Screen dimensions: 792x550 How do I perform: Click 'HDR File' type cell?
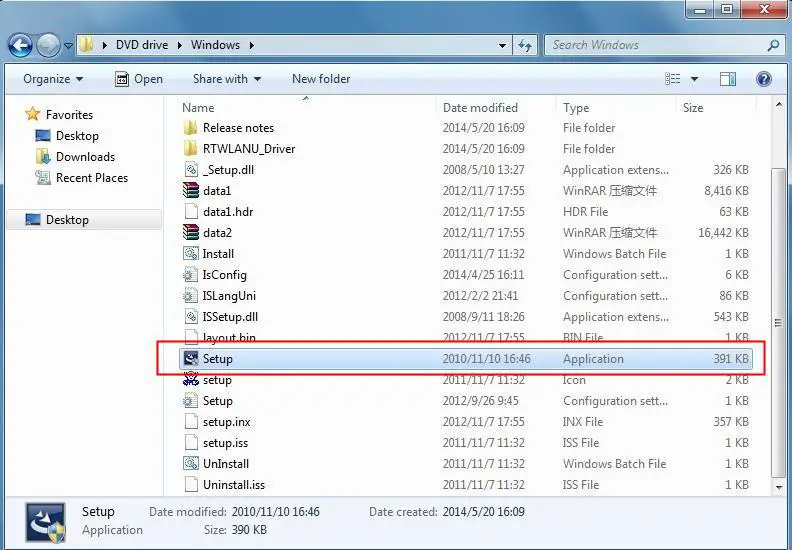(585, 212)
